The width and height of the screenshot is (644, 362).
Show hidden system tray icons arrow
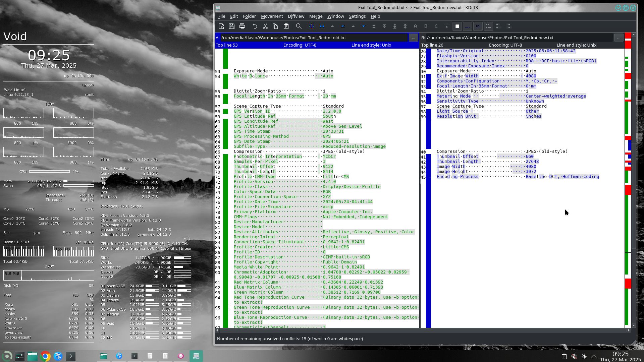593,356
